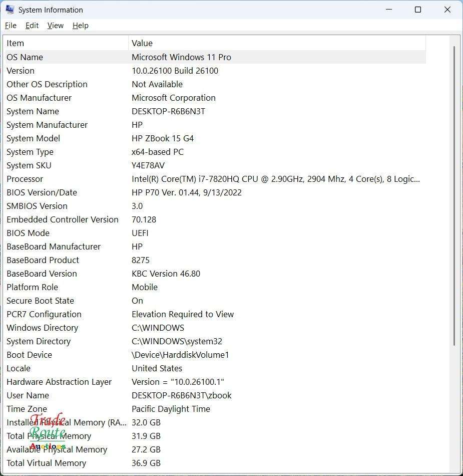Maximize the System Information window
Image resolution: width=463 pixels, height=476 pixels.
tap(418, 10)
